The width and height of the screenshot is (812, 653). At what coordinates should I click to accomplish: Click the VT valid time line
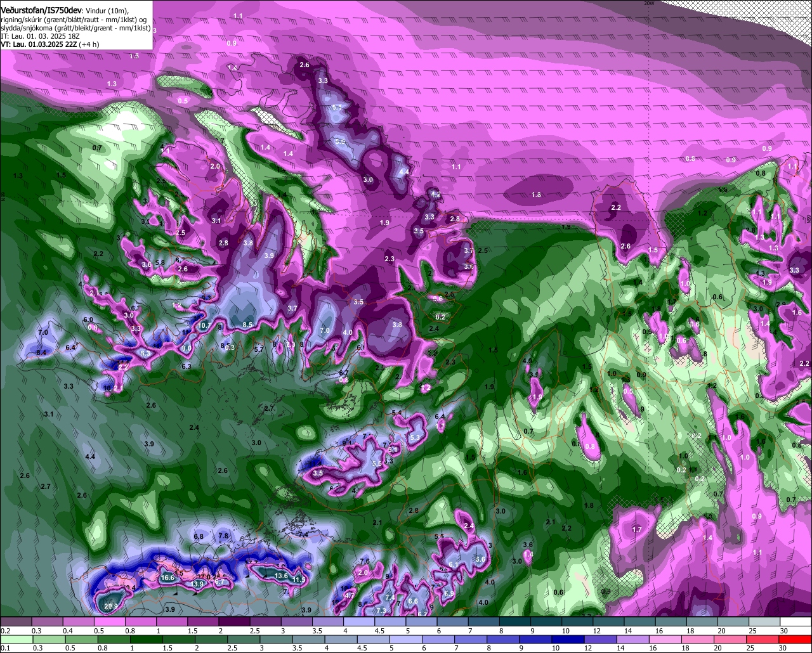click(x=49, y=44)
